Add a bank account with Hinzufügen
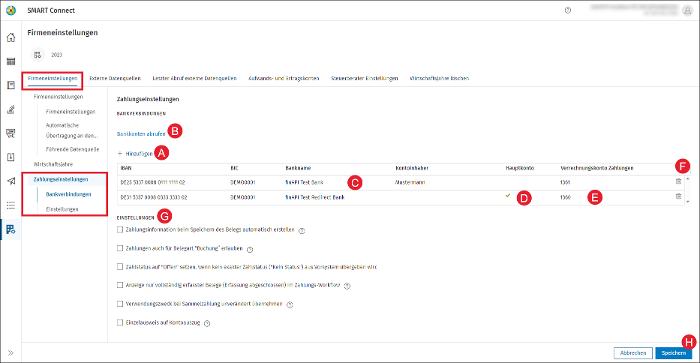Screen dimensions: 700x363 [135, 154]
